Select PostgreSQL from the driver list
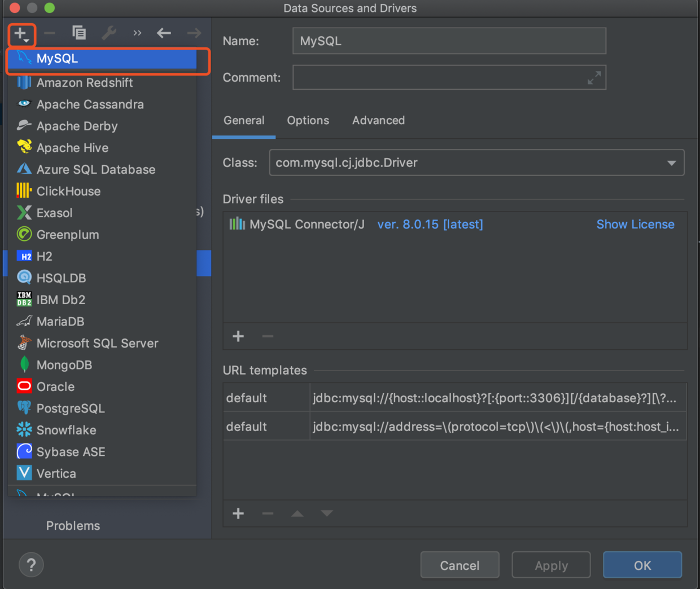The image size is (700, 589). pos(71,408)
